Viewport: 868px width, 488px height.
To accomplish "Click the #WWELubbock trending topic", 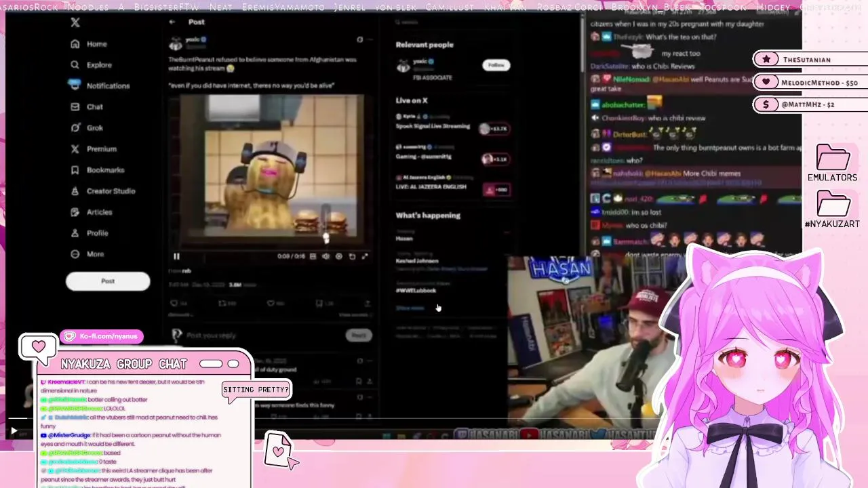I will pos(416,291).
